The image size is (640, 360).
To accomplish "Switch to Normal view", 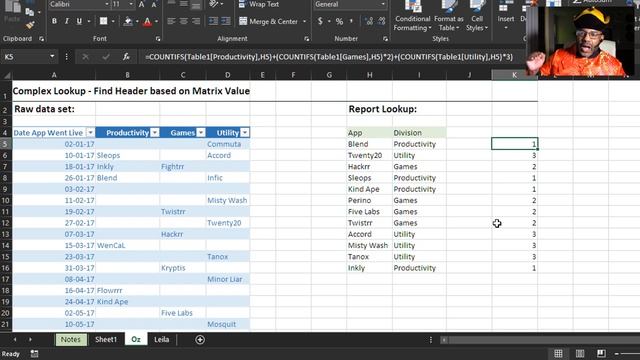I will tap(558, 353).
